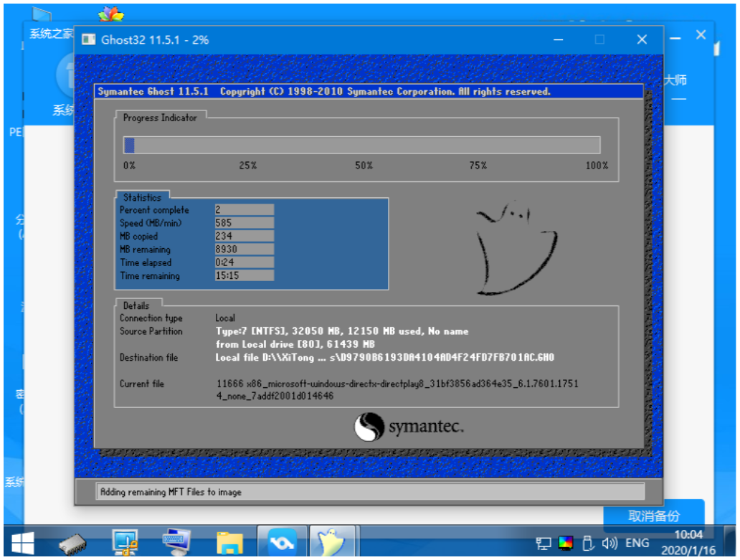This screenshot has height=560, width=740.
Task: Click the Destination file path text
Action: (384, 358)
